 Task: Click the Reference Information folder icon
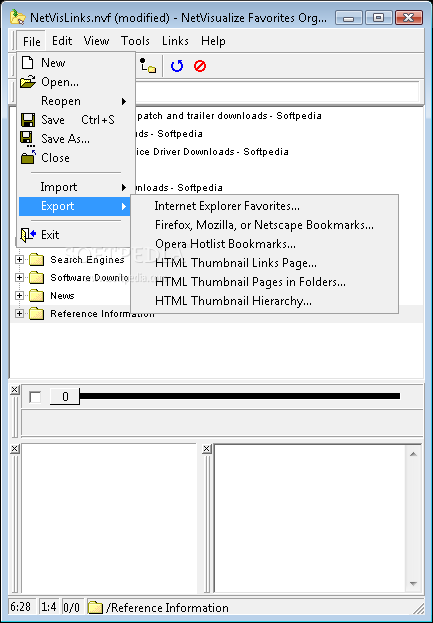[37, 314]
